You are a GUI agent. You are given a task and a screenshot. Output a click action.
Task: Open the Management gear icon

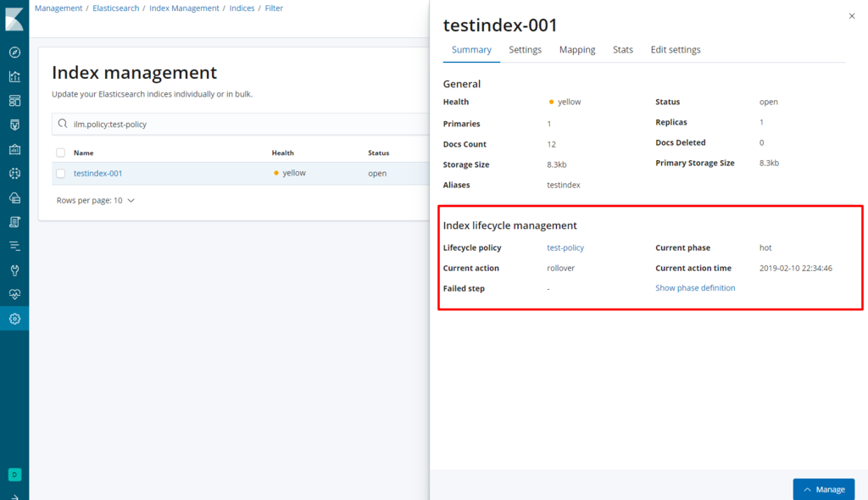pyautogui.click(x=15, y=319)
